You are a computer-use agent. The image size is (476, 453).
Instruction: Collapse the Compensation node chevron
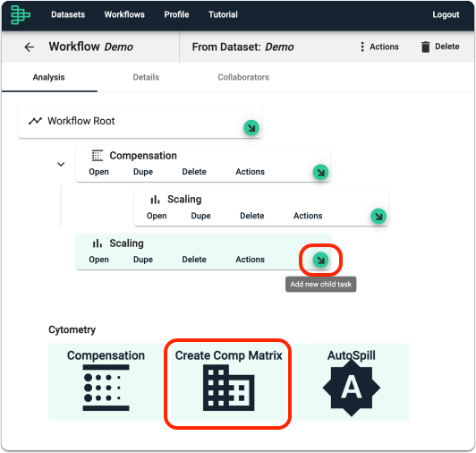[x=61, y=165]
